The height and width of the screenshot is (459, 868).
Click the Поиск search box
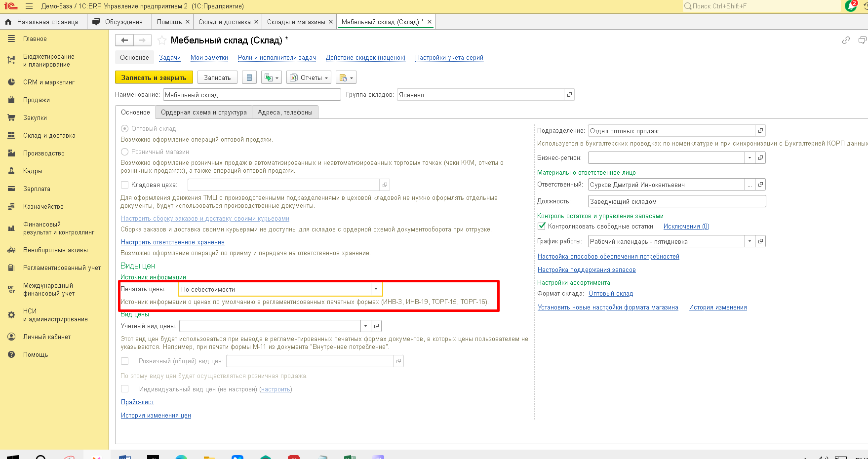(x=761, y=6)
